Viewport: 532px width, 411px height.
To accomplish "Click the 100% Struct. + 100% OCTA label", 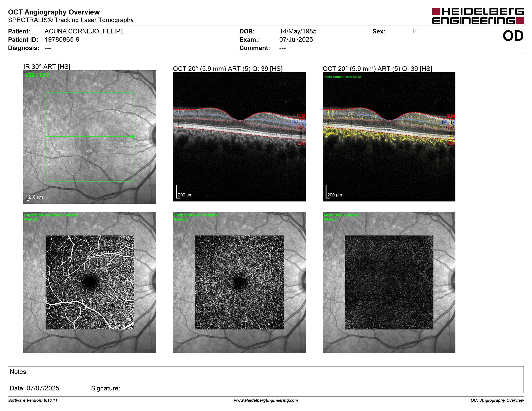I will pyautogui.click(x=343, y=77).
